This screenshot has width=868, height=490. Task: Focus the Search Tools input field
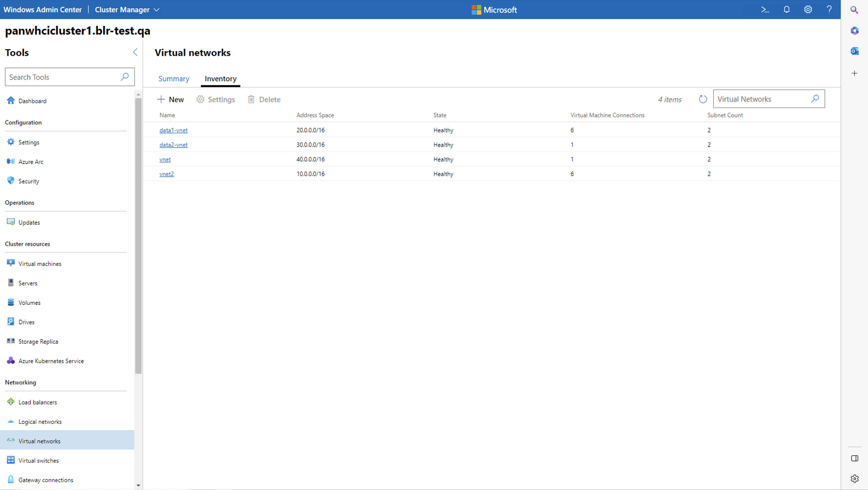pos(62,77)
